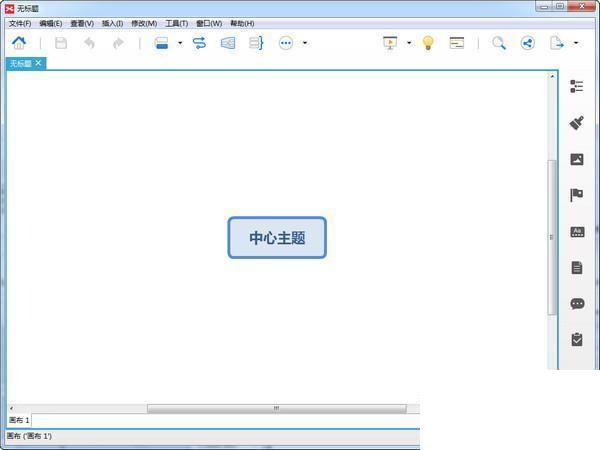
Task: Expand the more-insert dropdown arrow
Action: [x=305, y=43]
